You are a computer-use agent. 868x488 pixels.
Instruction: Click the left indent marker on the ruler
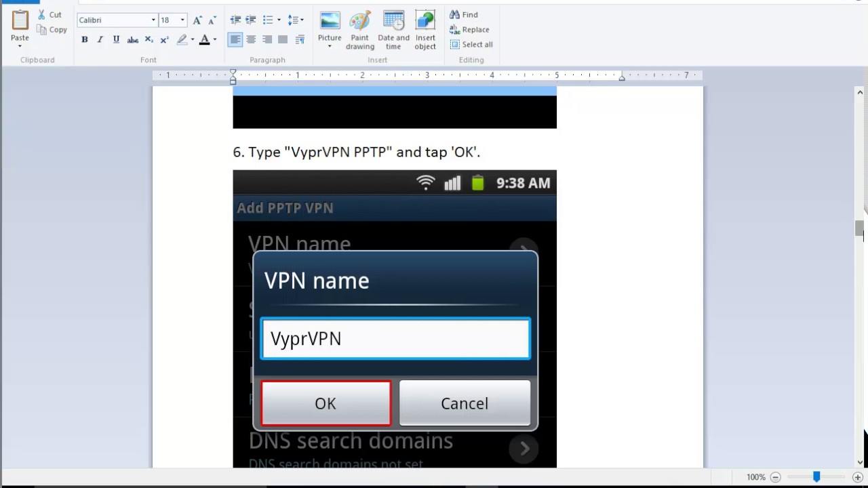tap(233, 77)
